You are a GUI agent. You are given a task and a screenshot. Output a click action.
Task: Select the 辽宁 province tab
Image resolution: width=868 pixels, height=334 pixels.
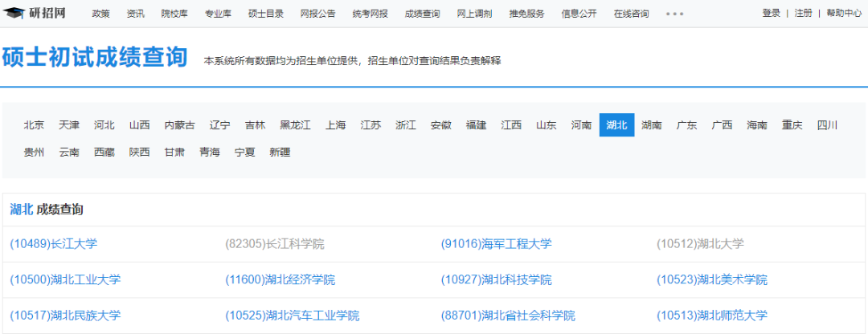point(219,125)
